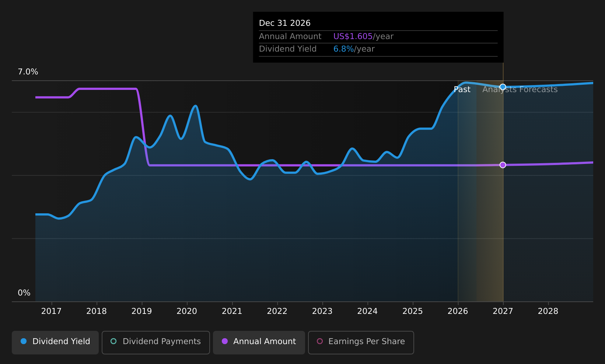Viewport: 605px width, 364px height.
Task: Click the 2019 x-axis label
Action: coord(141,311)
